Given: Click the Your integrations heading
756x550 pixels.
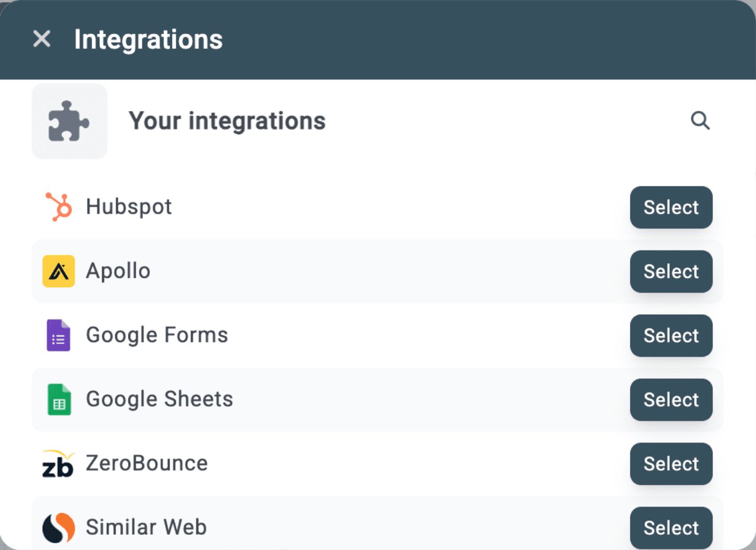Looking at the screenshot, I should point(227,121).
